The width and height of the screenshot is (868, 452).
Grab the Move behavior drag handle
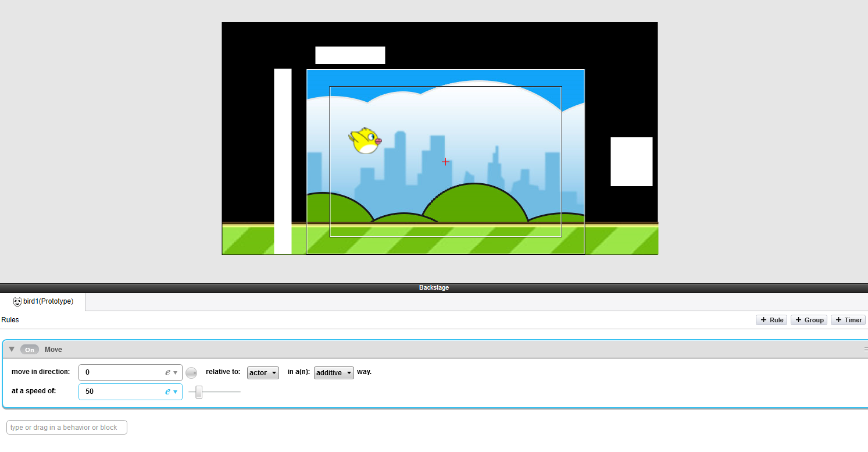click(x=865, y=350)
